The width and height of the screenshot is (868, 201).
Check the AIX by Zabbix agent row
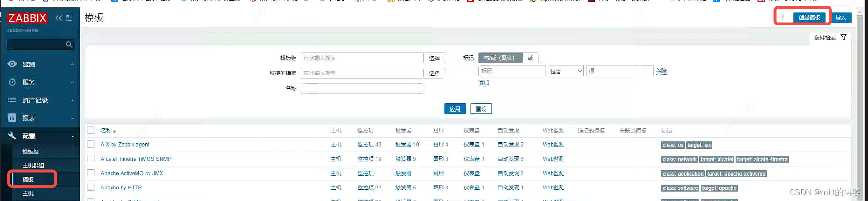91,144
